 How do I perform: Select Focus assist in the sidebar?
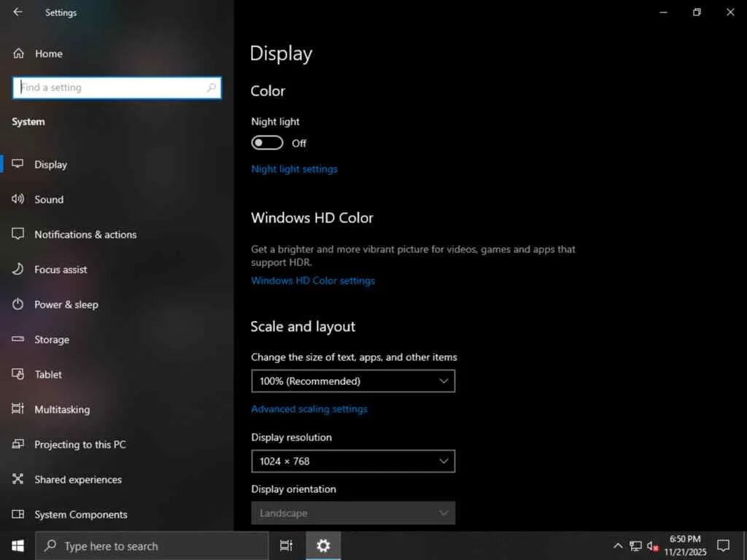(61, 270)
